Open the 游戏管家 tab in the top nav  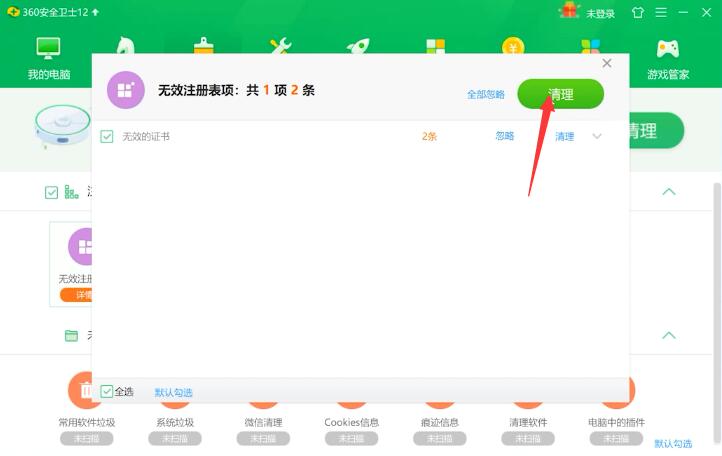pyautogui.click(x=668, y=58)
